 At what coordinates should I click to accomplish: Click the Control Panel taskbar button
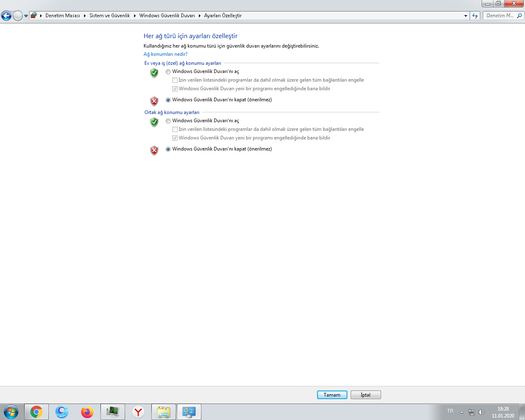(x=189, y=412)
